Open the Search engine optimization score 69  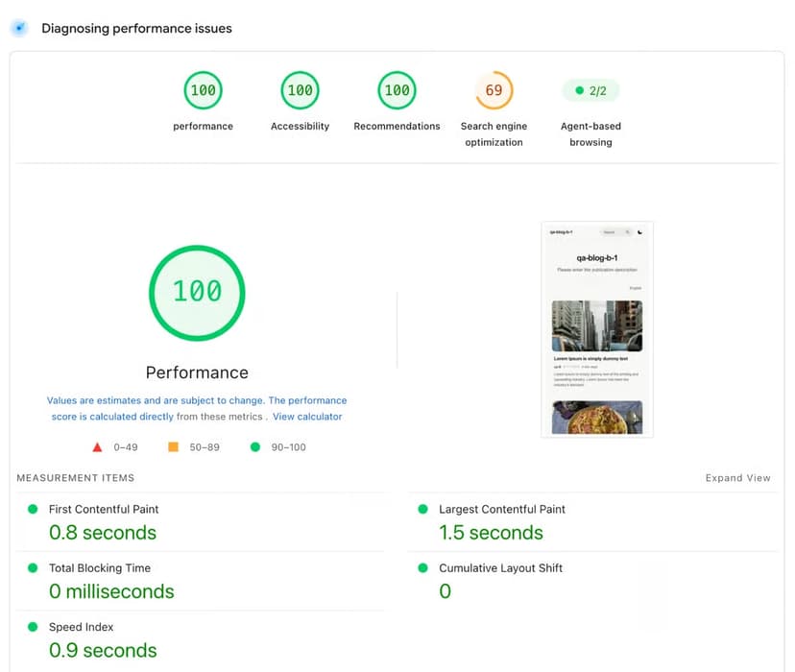tap(494, 90)
